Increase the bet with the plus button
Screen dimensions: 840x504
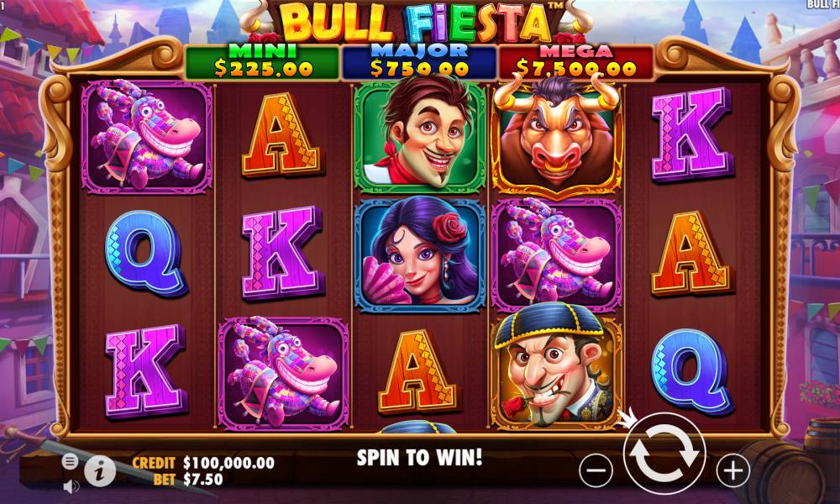pyautogui.click(x=732, y=470)
